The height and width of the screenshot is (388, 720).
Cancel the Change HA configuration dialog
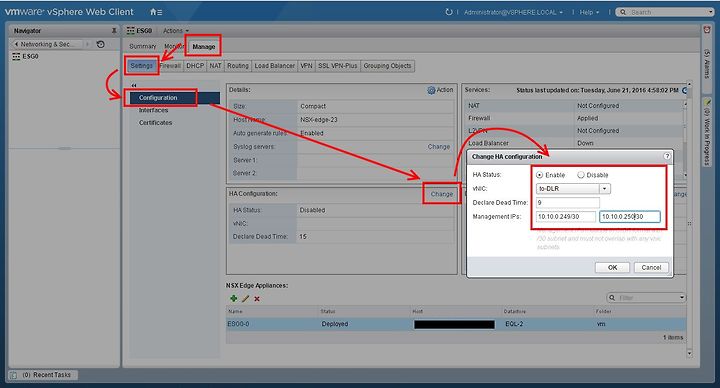pyautogui.click(x=651, y=267)
